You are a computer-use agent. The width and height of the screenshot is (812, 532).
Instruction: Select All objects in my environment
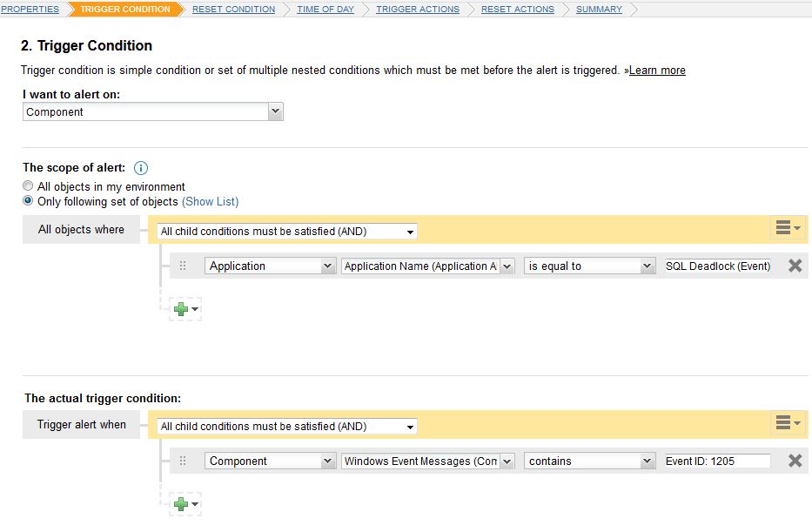click(27, 185)
